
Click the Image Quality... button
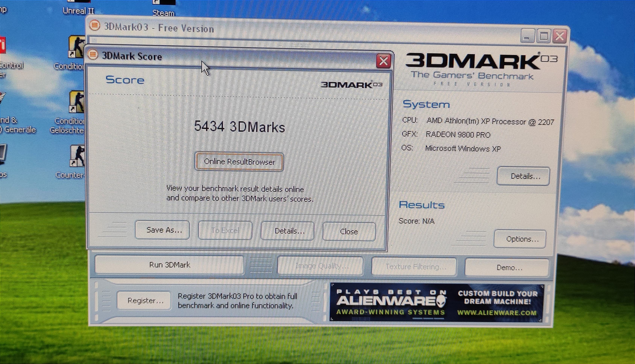pyautogui.click(x=320, y=266)
